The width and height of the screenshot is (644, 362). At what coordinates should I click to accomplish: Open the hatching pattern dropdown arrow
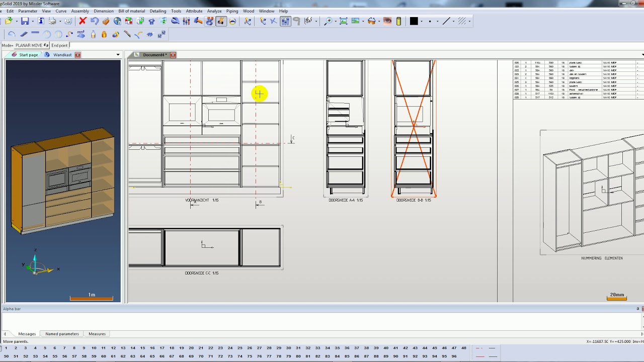(469, 21)
